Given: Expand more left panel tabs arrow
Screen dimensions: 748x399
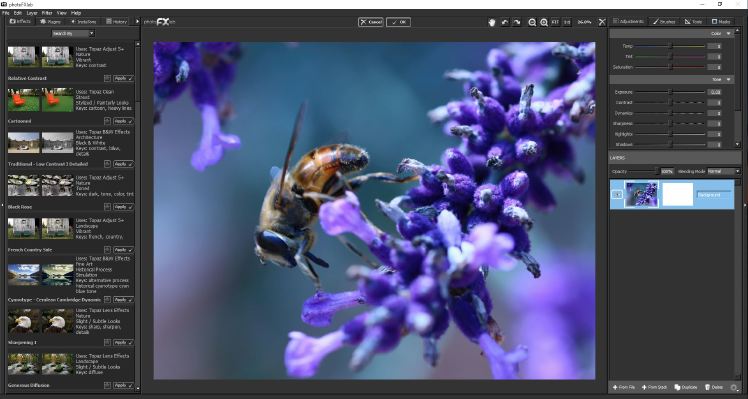Looking at the screenshot, I should pos(137,21).
